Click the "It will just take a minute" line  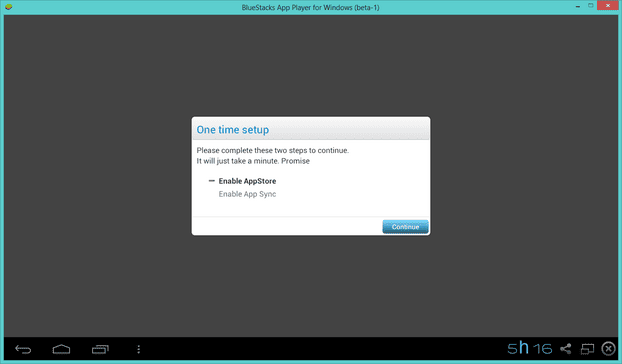253,161
